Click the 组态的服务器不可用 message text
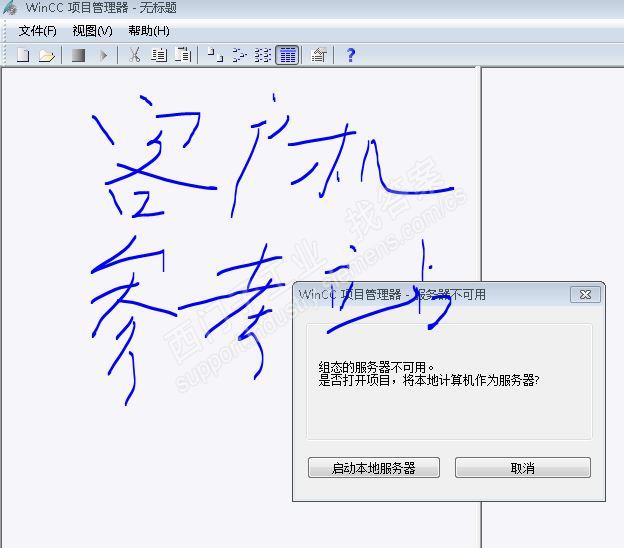 376,367
